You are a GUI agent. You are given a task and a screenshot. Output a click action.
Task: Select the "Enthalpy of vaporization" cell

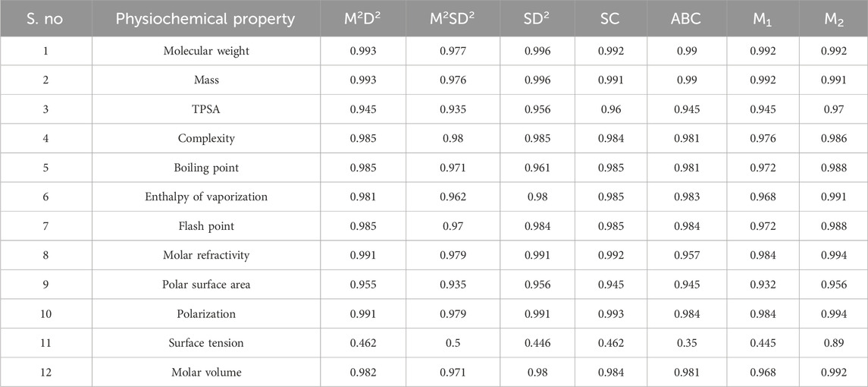pos(205,197)
